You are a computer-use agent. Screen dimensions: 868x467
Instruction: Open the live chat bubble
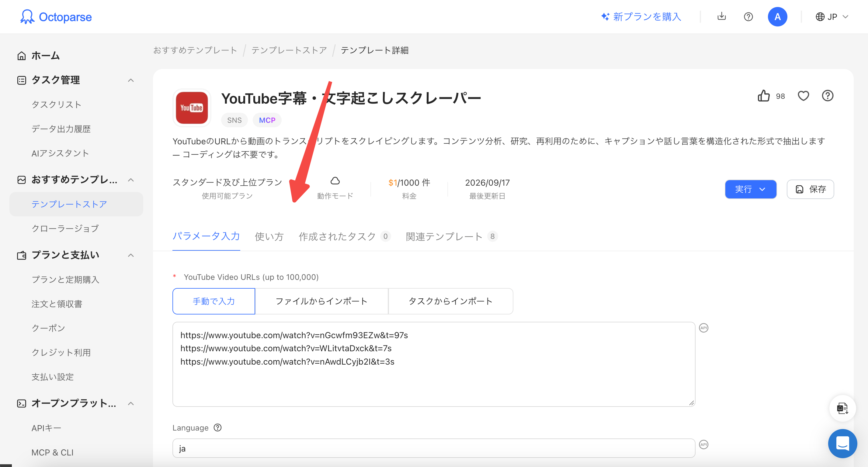pyautogui.click(x=842, y=443)
